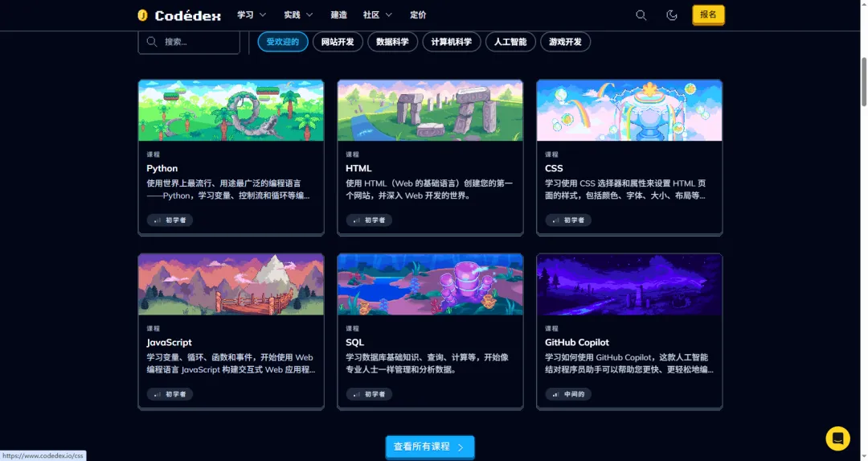Screen dimensions: 868x461
Task: Click the 初学者 badge on SQL card
Action: click(369, 394)
